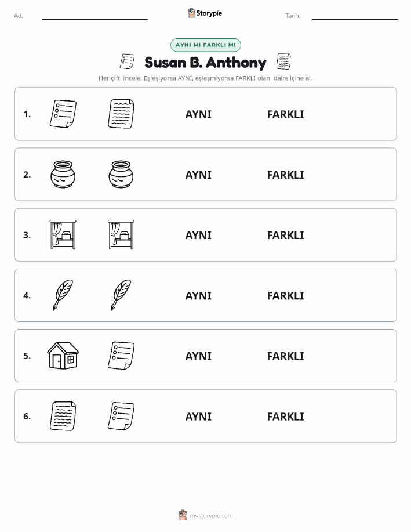Choose AYNI for row 3

coord(198,235)
